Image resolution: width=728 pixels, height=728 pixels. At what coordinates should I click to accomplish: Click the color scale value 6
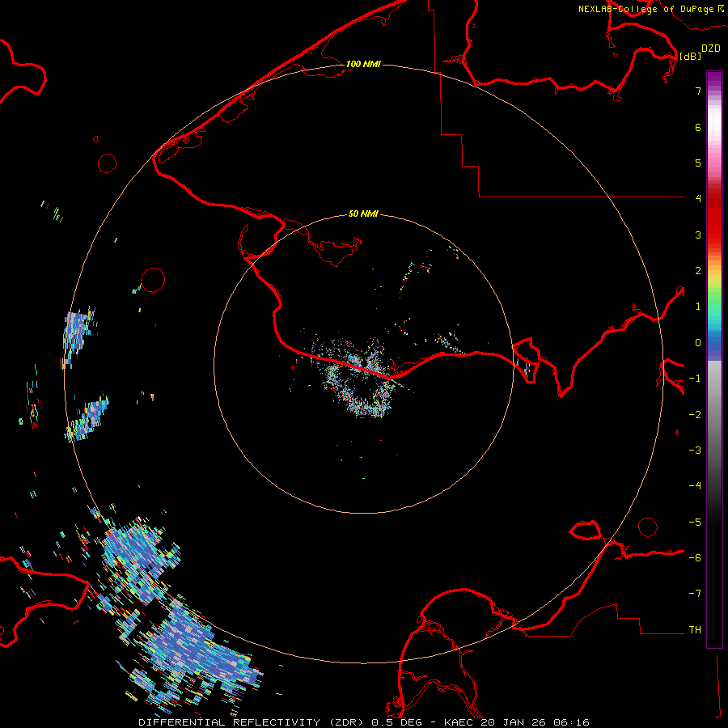click(x=698, y=127)
